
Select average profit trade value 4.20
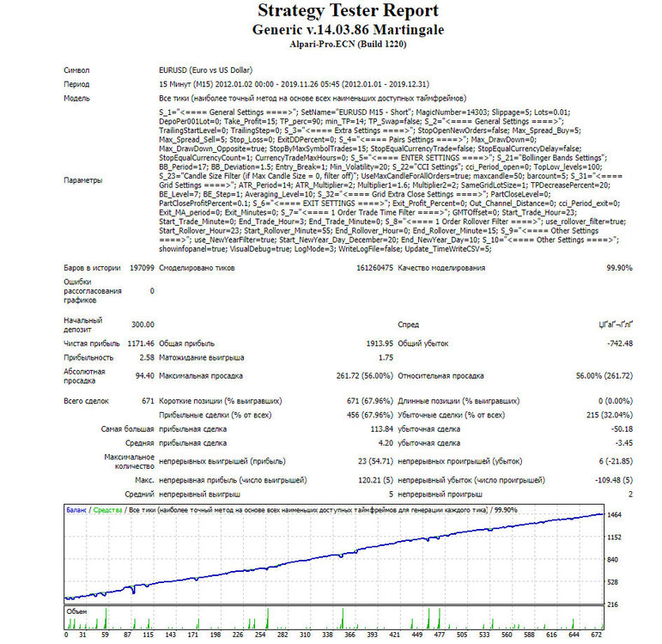[x=386, y=443]
